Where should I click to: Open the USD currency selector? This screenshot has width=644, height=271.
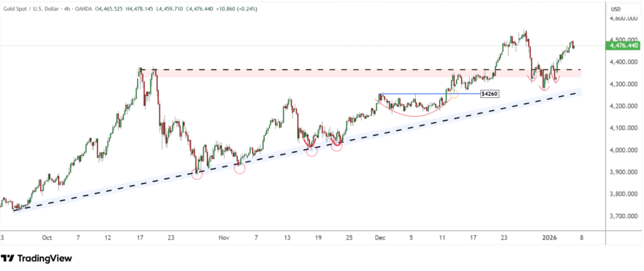[616, 8]
